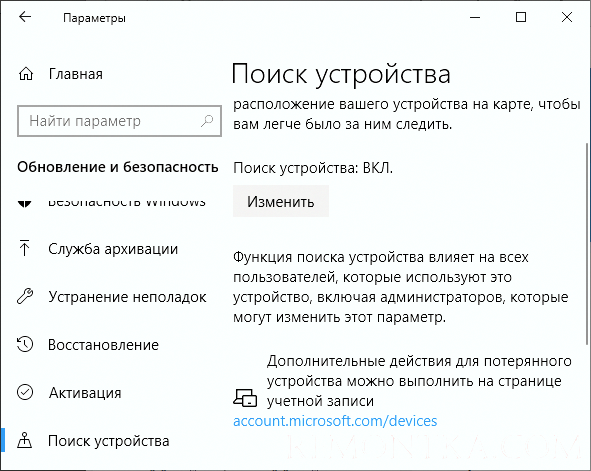
Task: Click the home icon beside Главная
Action: (26, 74)
